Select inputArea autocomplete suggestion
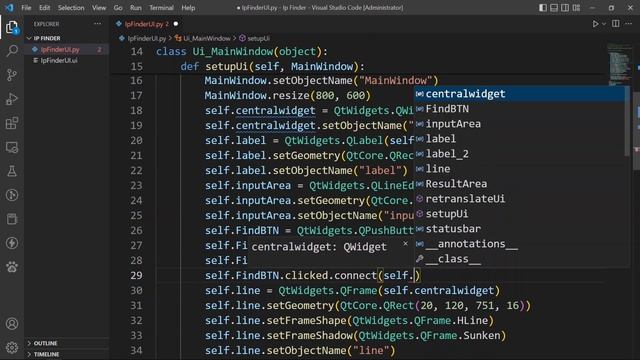640x360 pixels. click(x=520, y=124)
